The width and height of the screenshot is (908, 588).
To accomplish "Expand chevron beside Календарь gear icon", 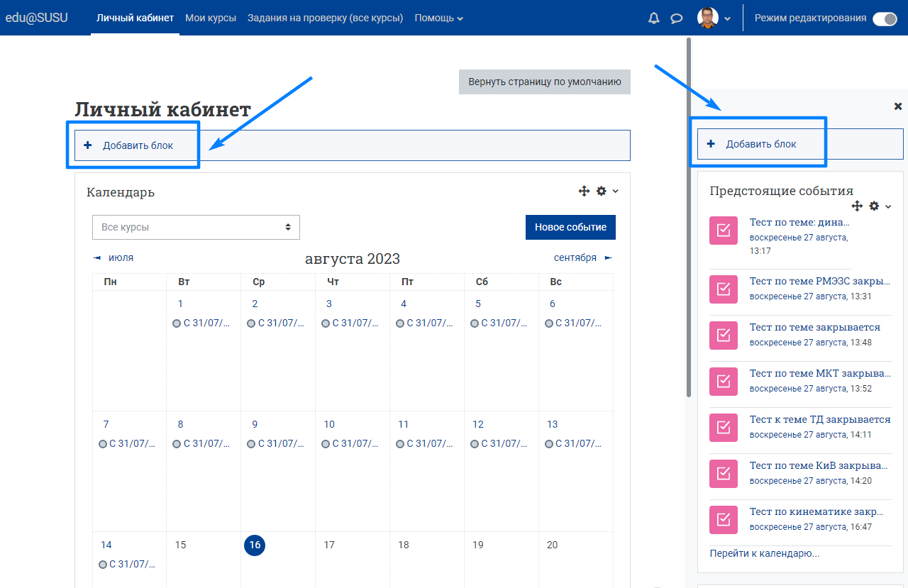I will [x=616, y=191].
